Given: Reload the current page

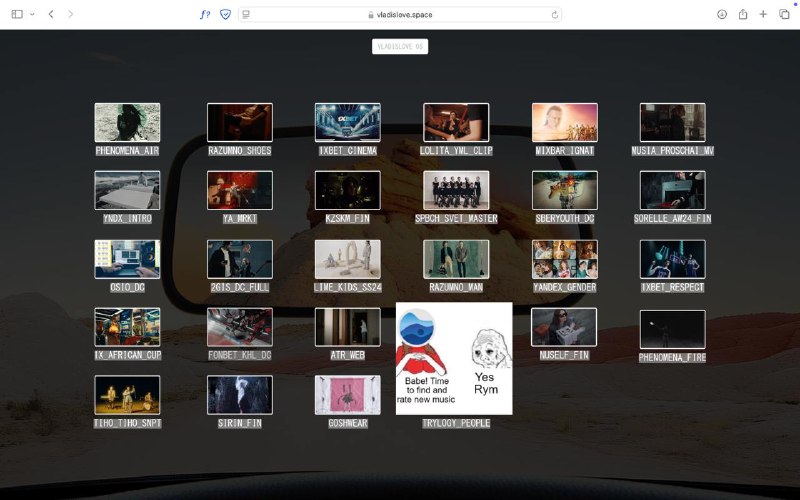Looking at the screenshot, I should click(x=554, y=15).
